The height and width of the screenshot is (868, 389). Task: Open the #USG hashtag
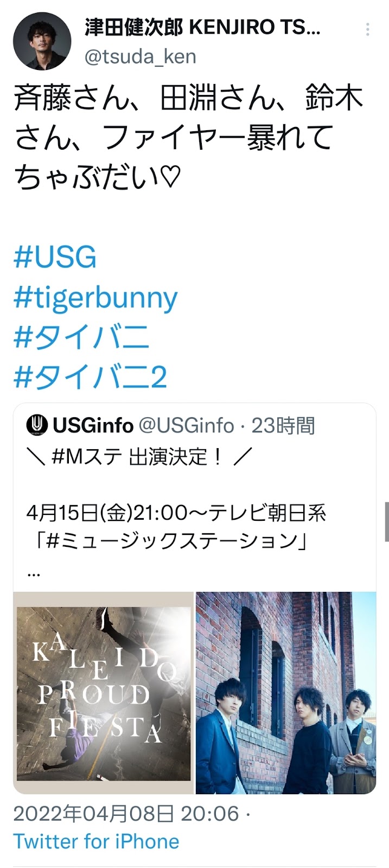pyautogui.click(x=55, y=257)
